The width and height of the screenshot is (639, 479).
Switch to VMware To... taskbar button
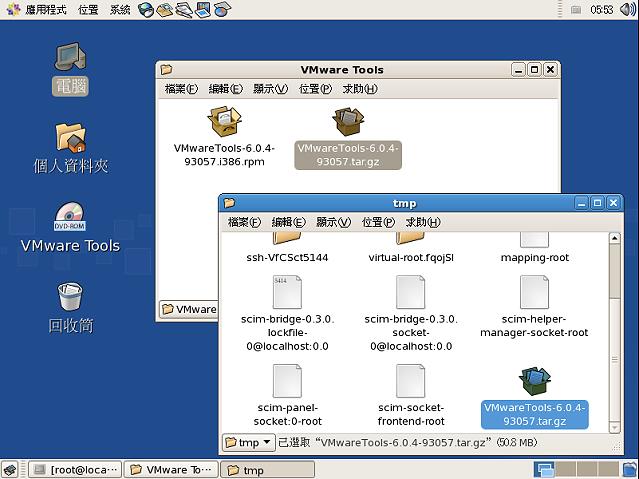click(x=171, y=470)
